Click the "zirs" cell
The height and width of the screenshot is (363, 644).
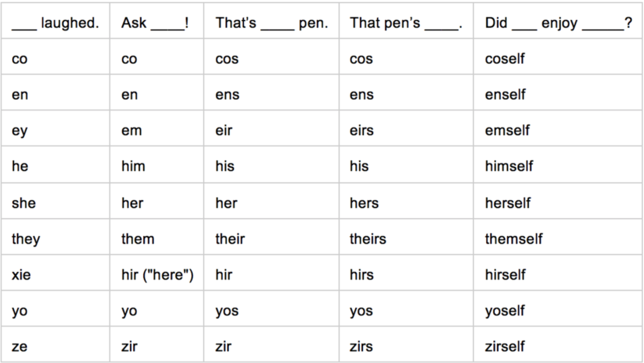pyautogui.click(x=362, y=346)
